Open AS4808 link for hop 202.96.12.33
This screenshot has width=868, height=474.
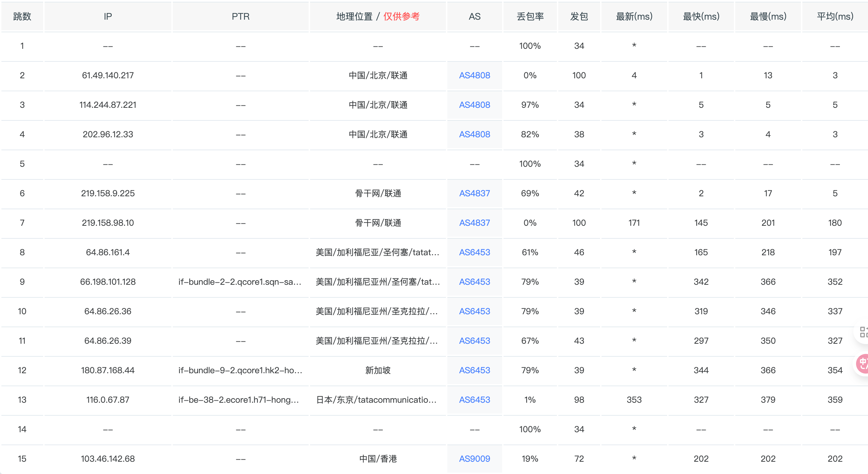(x=474, y=134)
